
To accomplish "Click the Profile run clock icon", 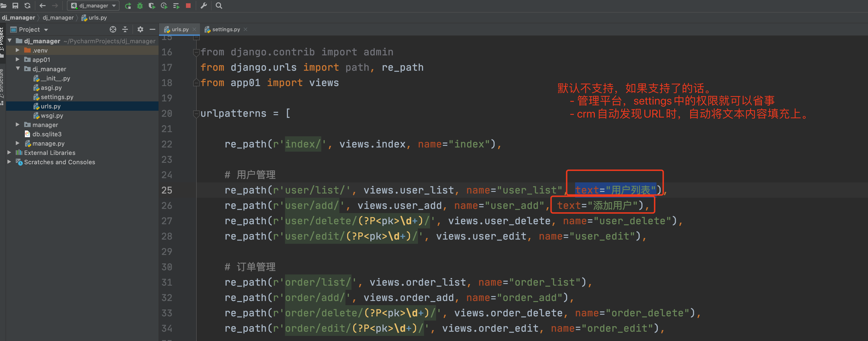I will pyautogui.click(x=164, y=5).
